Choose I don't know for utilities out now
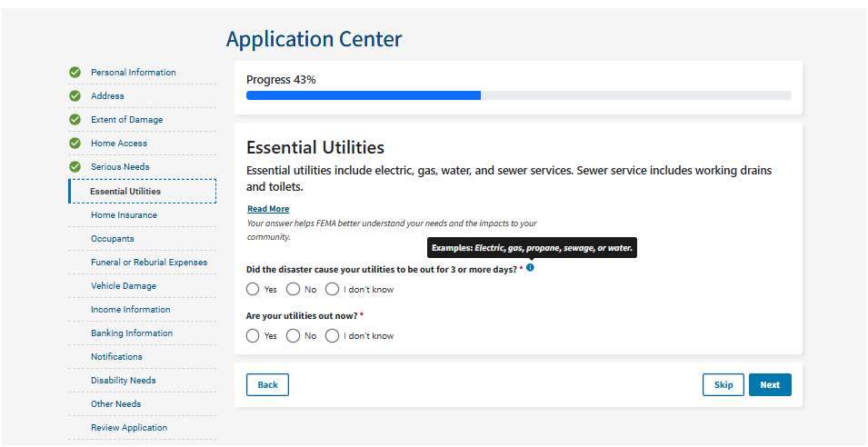Screen dimensions: 868x447 [x=332, y=336]
